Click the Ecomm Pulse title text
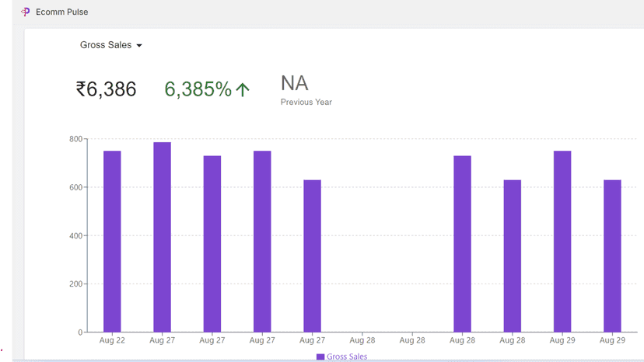 [61, 12]
